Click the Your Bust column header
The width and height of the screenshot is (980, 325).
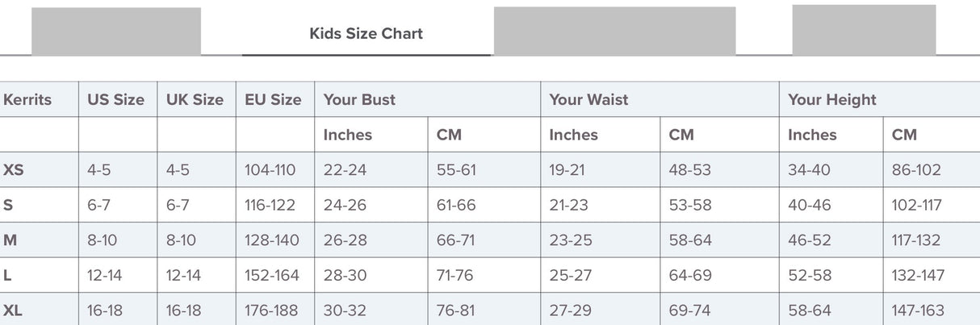(359, 100)
